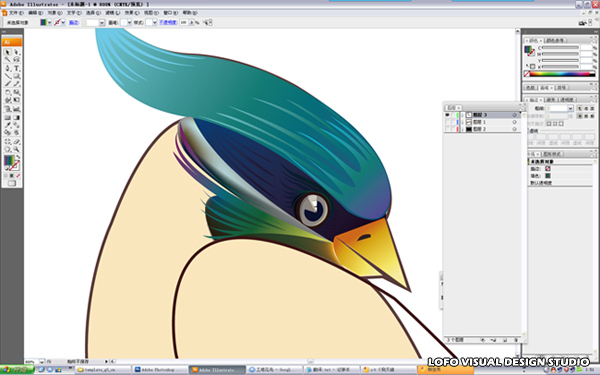Select the Magic Wand tool
The height and width of the screenshot is (375, 600).
pyautogui.click(x=7, y=60)
